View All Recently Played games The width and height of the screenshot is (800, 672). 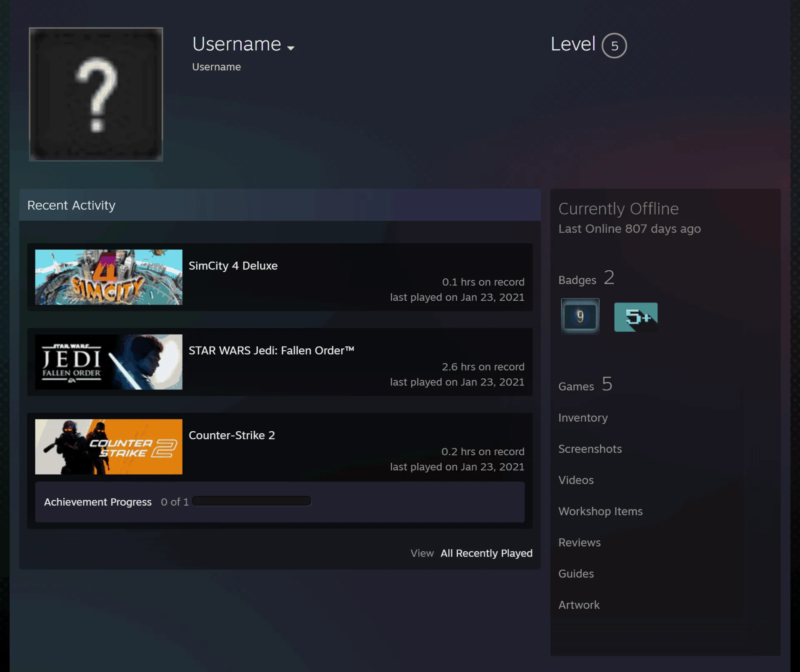pyautogui.click(x=486, y=553)
